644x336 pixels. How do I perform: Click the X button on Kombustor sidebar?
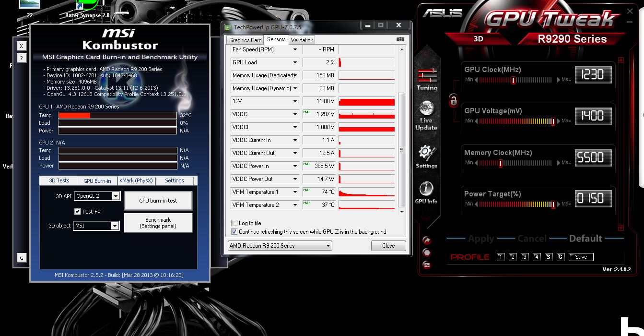coord(21,46)
